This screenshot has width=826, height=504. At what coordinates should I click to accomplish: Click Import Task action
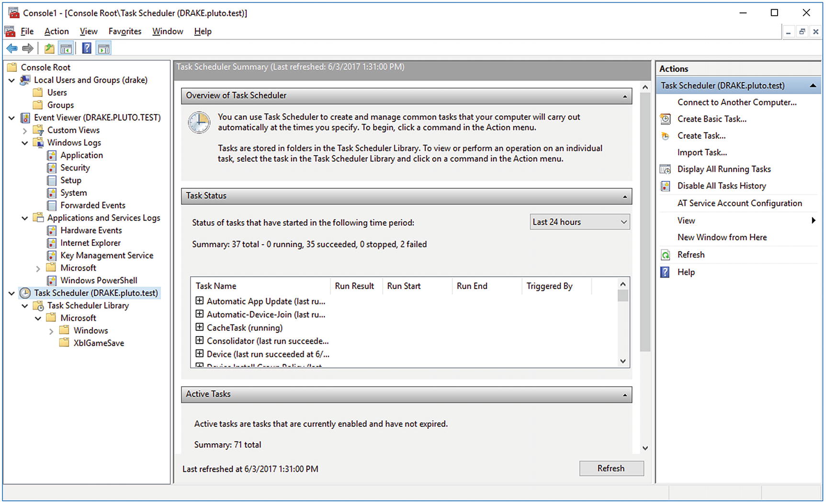pos(702,152)
